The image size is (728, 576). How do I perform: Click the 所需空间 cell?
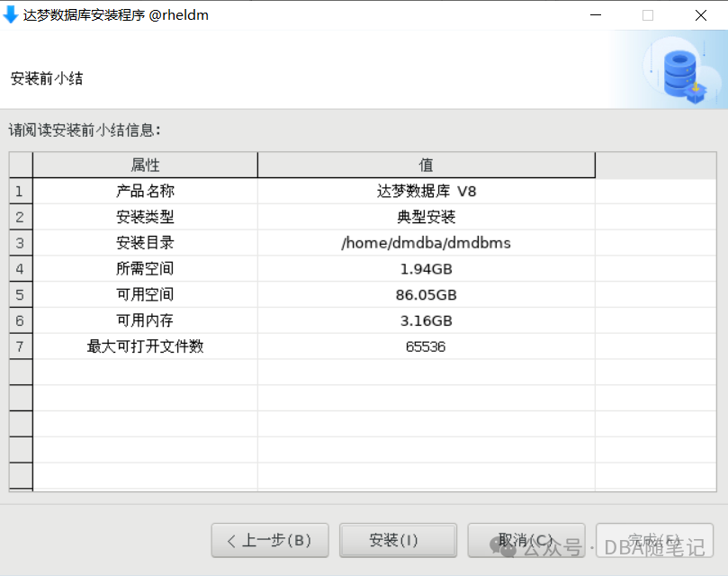145,269
